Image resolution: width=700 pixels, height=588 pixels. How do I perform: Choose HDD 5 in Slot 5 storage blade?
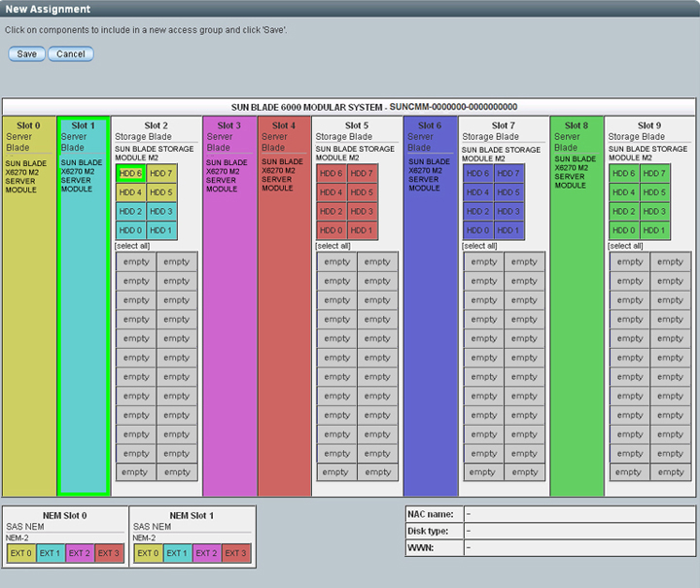click(x=362, y=192)
